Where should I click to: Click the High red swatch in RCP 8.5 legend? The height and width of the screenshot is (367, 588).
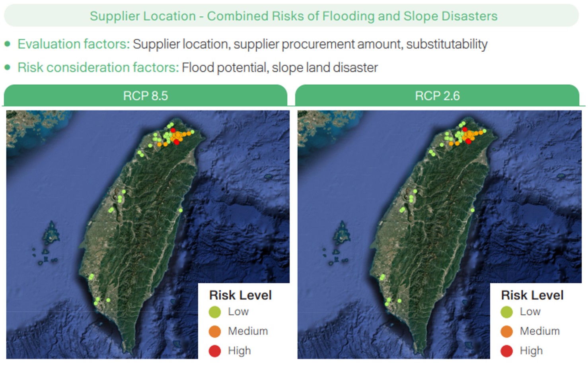click(x=214, y=351)
